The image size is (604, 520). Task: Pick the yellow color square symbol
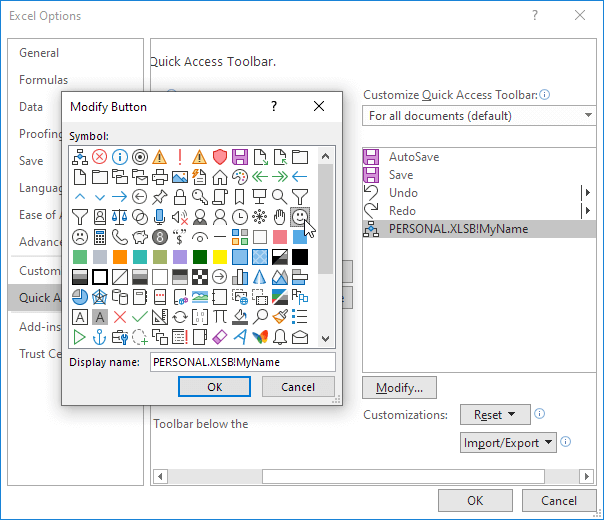220,257
